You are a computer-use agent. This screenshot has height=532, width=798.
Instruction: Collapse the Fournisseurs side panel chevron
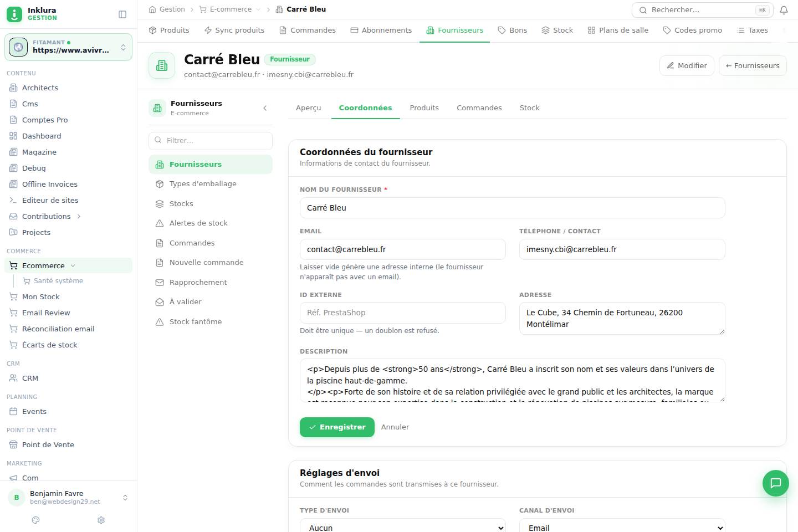coord(265,108)
